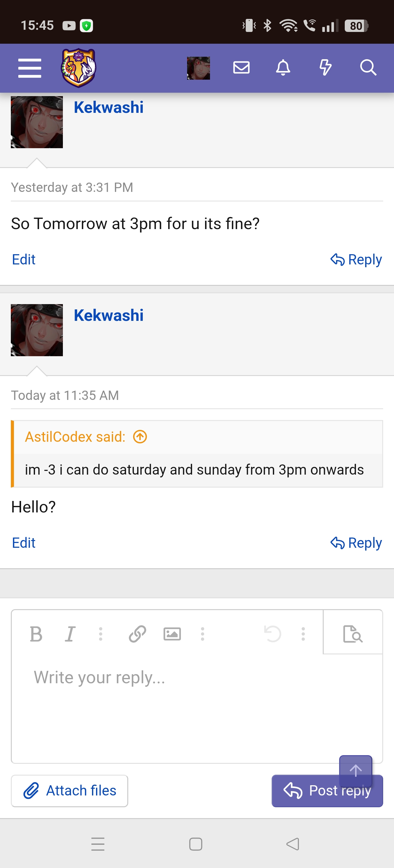Open forum search magnifier
394x868 pixels.
pyautogui.click(x=368, y=68)
